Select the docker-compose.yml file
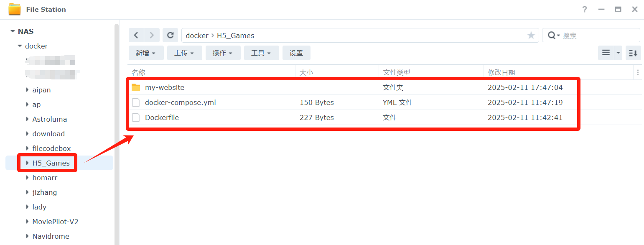The height and width of the screenshot is (245, 644). tap(180, 102)
